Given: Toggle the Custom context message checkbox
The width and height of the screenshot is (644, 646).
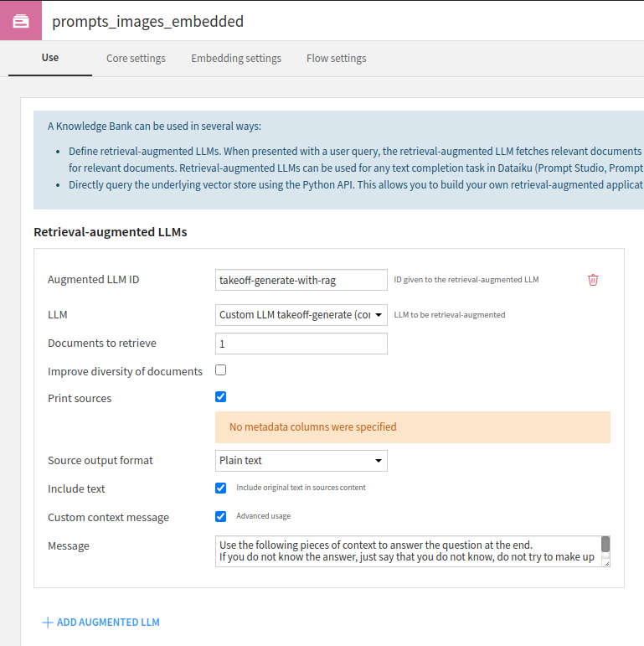Looking at the screenshot, I should click(x=221, y=516).
